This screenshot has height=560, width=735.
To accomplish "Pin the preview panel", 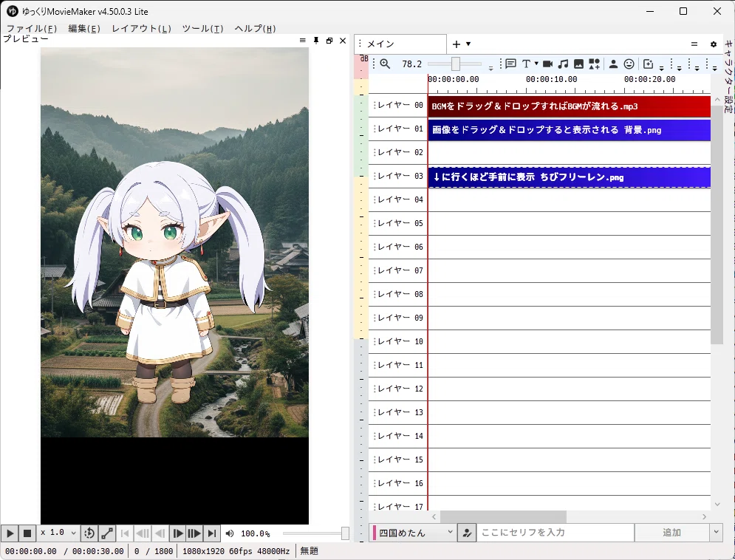I will click(316, 41).
